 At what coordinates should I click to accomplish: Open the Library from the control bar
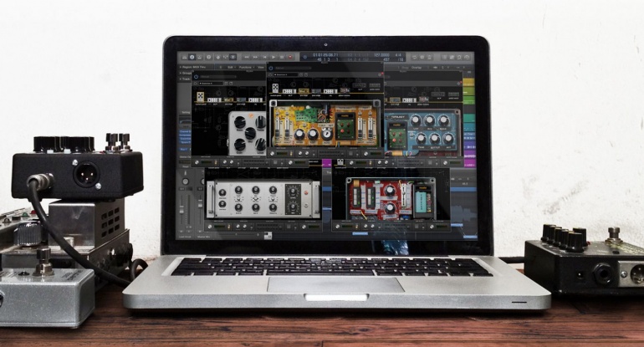(184, 57)
